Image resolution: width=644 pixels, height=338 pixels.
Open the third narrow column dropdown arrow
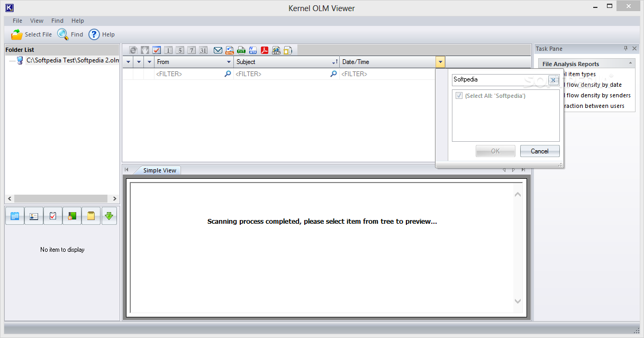coord(149,62)
